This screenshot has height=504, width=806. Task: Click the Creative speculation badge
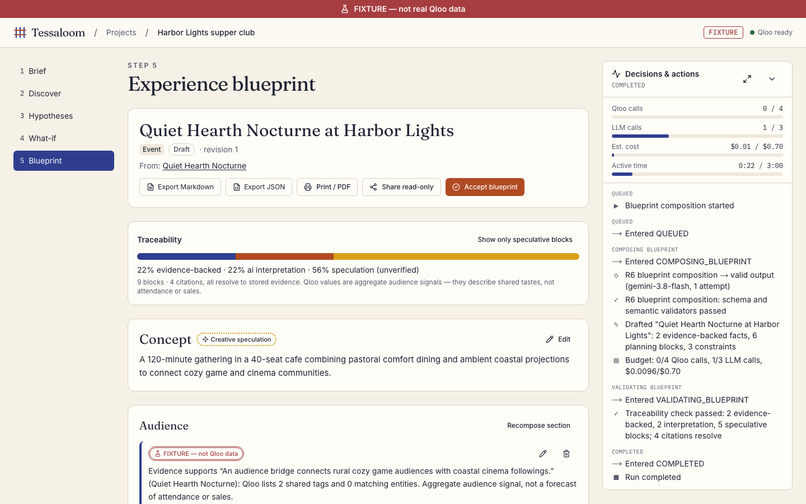click(236, 339)
